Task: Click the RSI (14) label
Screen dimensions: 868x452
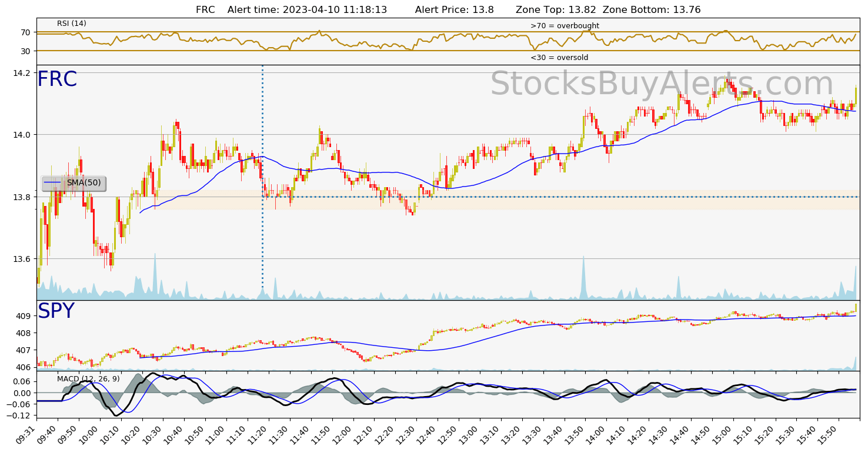Action: tap(72, 24)
